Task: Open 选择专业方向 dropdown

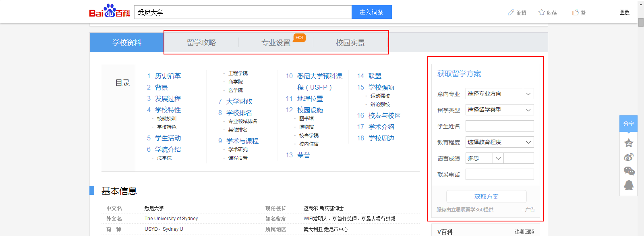Action: tap(500, 94)
